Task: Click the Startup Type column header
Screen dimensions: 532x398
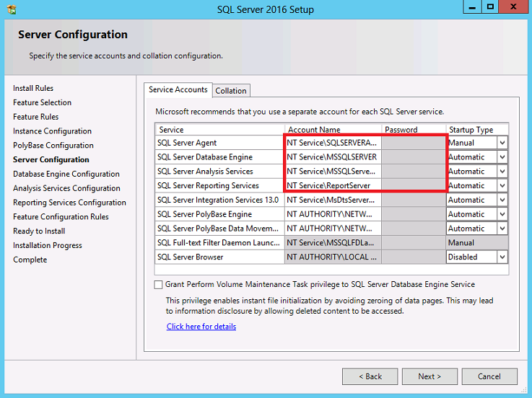Action: click(x=477, y=130)
